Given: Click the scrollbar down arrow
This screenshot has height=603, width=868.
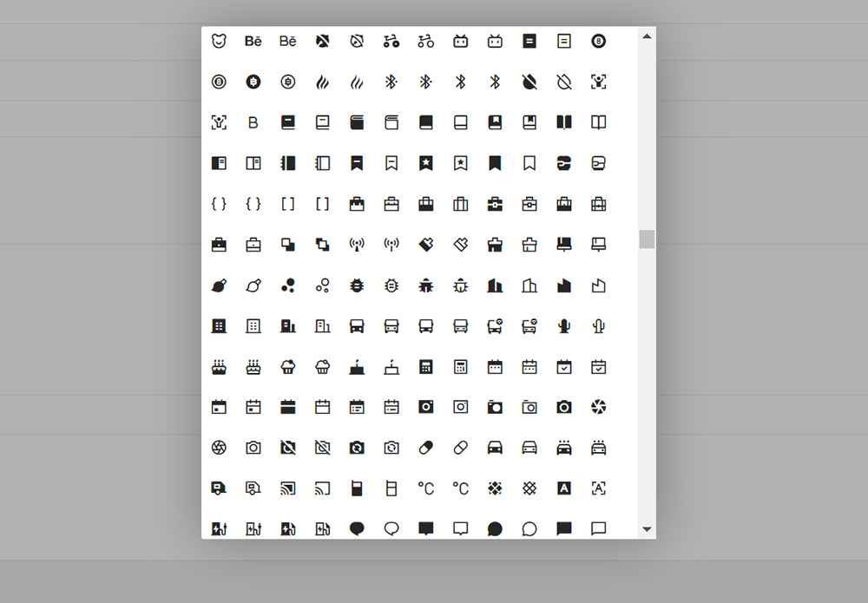Looking at the screenshot, I should click(x=647, y=529).
